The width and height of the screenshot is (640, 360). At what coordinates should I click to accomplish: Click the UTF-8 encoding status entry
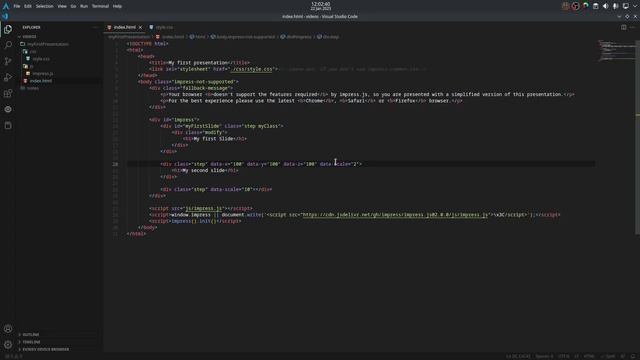564,356
